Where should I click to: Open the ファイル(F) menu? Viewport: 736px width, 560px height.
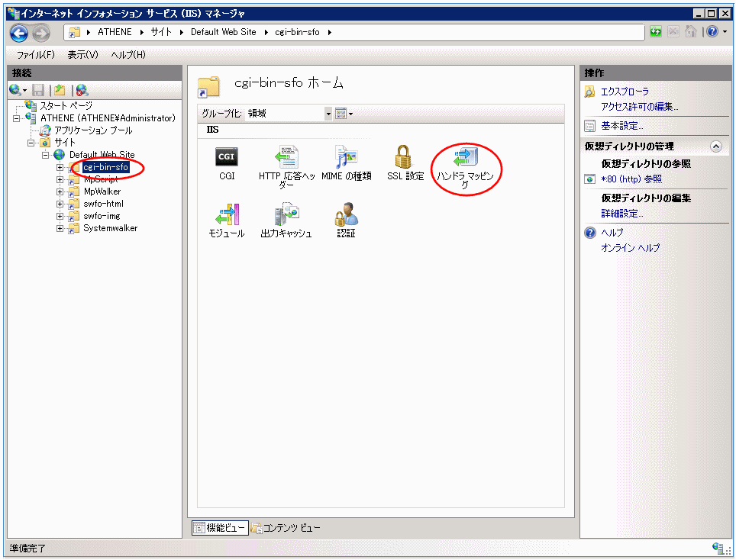pos(36,55)
